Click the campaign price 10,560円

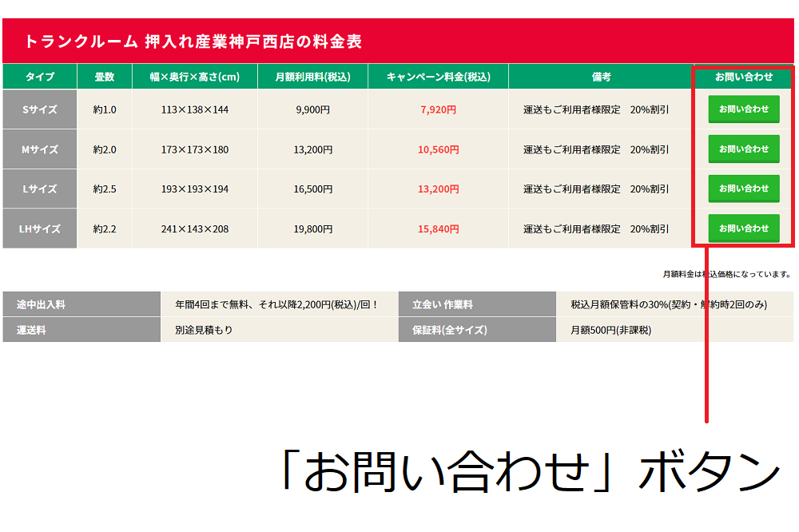438,150
